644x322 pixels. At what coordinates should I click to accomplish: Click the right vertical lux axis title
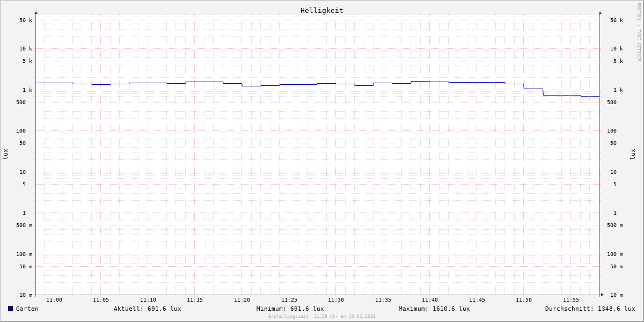(633, 154)
